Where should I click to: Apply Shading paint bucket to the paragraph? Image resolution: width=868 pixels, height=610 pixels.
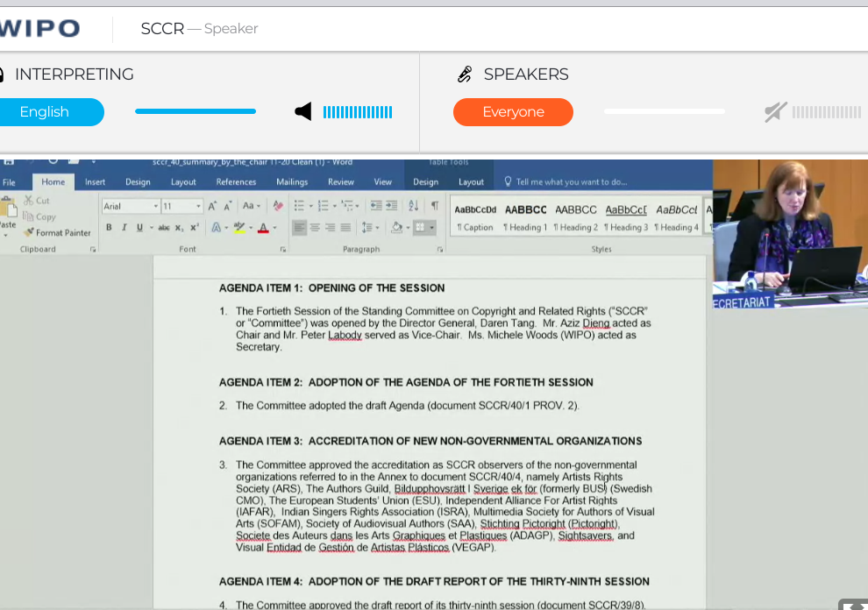[397, 228]
